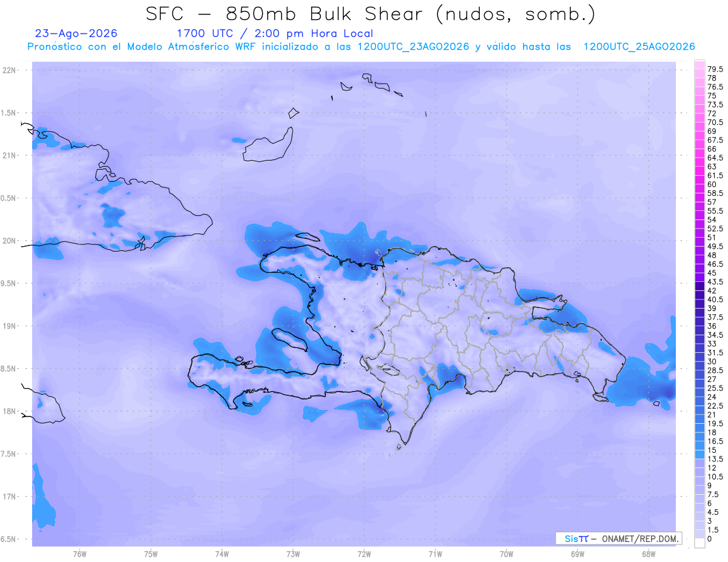Screen dimensions: 728x562
Task: Click the "70W" longitude axis label
Action: 507,554
